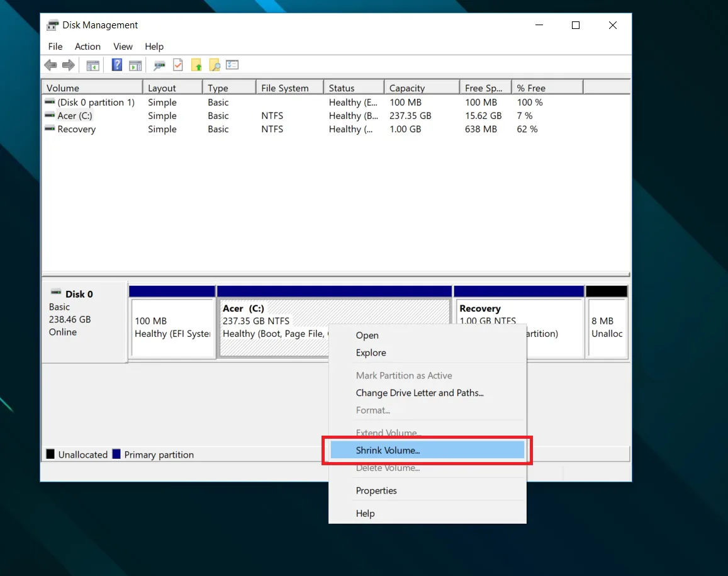Click the 638 MB free space cell
728x576 pixels.
coord(481,129)
